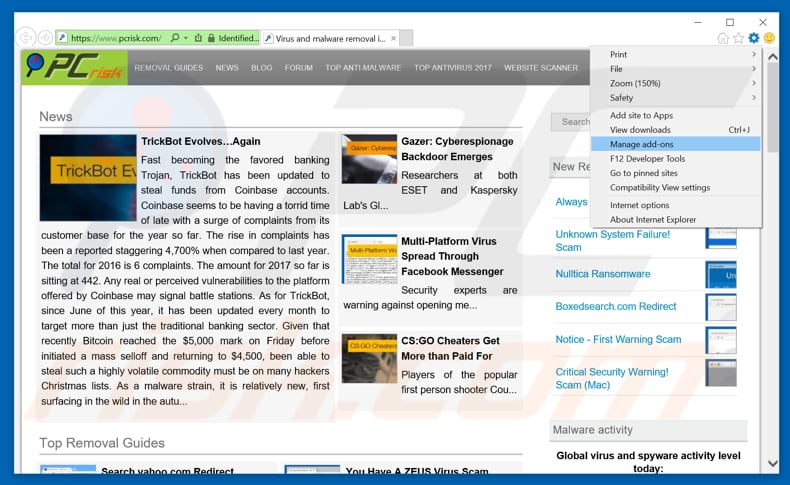
Task: Expand the Print submenu
Action: tap(676, 54)
